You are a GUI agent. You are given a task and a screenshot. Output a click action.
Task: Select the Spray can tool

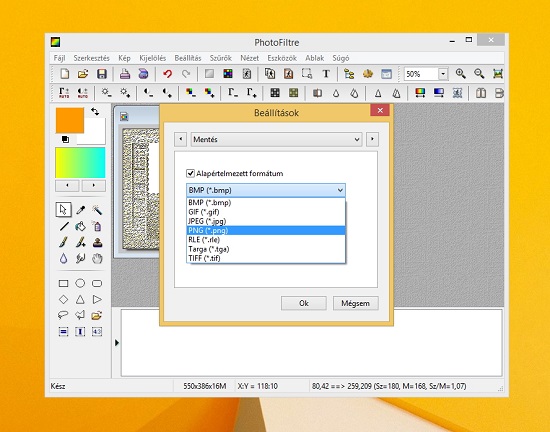(97, 226)
